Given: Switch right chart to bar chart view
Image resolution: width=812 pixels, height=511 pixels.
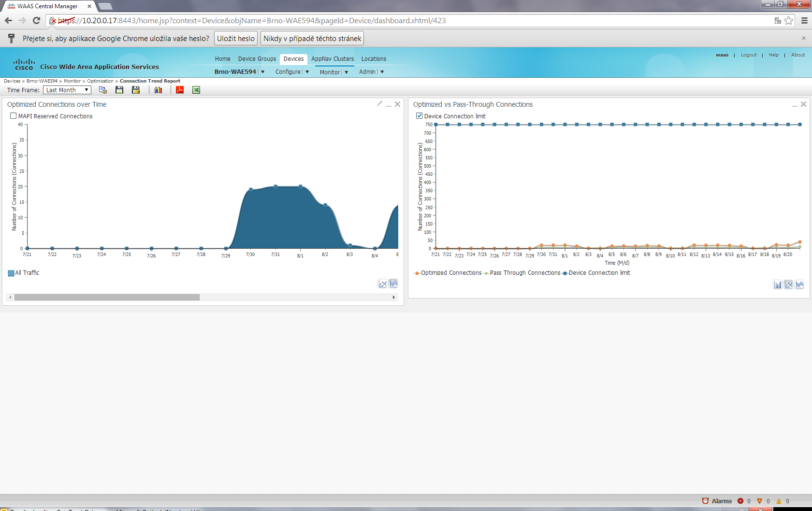Looking at the screenshot, I should click(778, 284).
